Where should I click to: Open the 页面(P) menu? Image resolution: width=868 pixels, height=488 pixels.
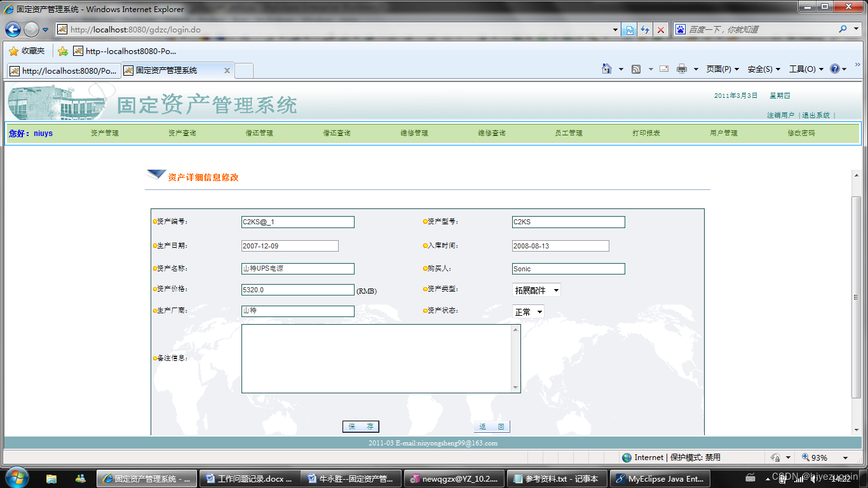click(722, 69)
